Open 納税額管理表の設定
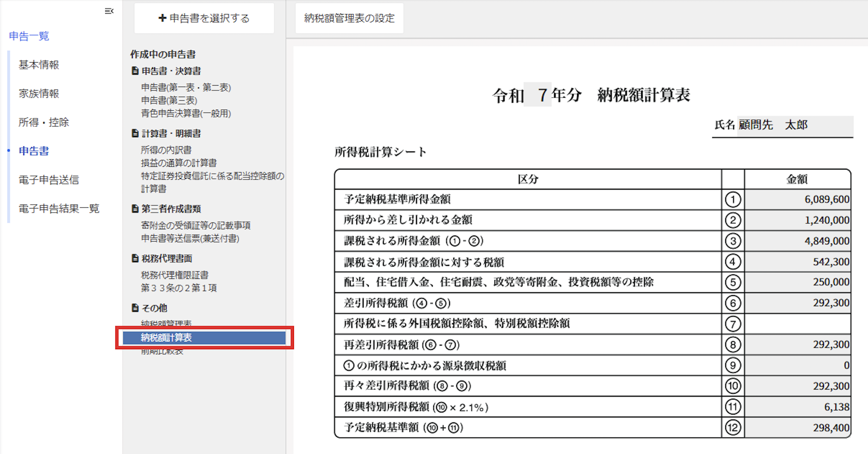This screenshot has width=868, height=454. tap(349, 18)
